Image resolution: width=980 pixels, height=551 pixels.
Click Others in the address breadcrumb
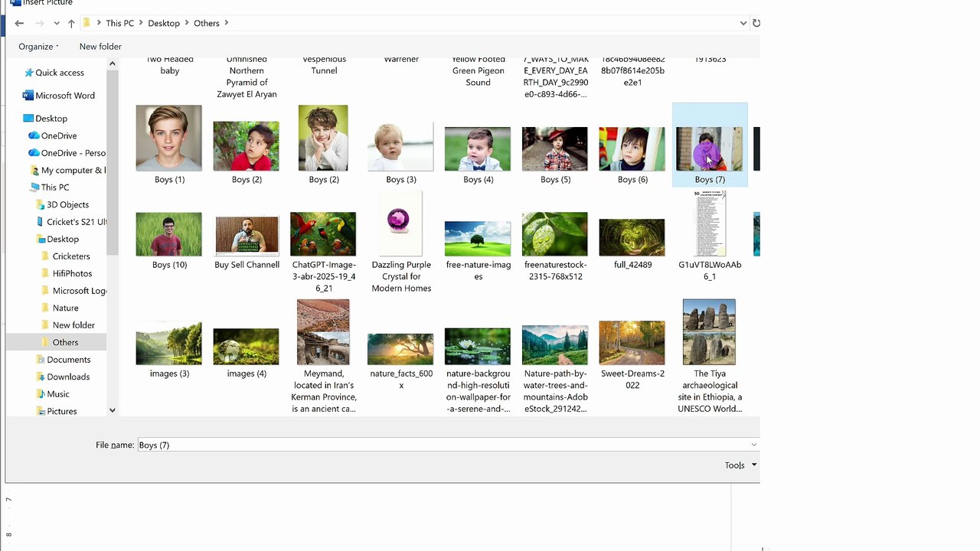(207, 23)
